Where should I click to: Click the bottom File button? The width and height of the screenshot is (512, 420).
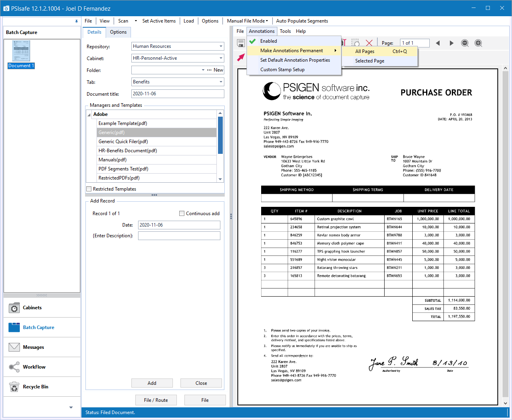click(x=205, y=400)
